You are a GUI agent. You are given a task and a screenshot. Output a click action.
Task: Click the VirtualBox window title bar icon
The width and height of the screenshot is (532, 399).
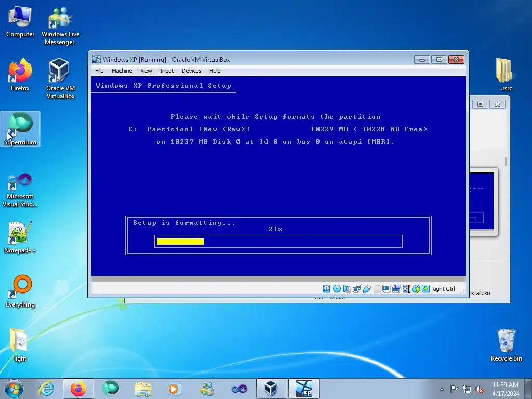pos(97,59)
